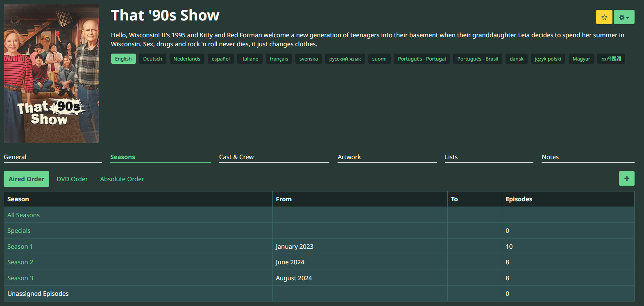
Task: Click the series overview description text
Action: pyautogui.click(x=367, y=40)
